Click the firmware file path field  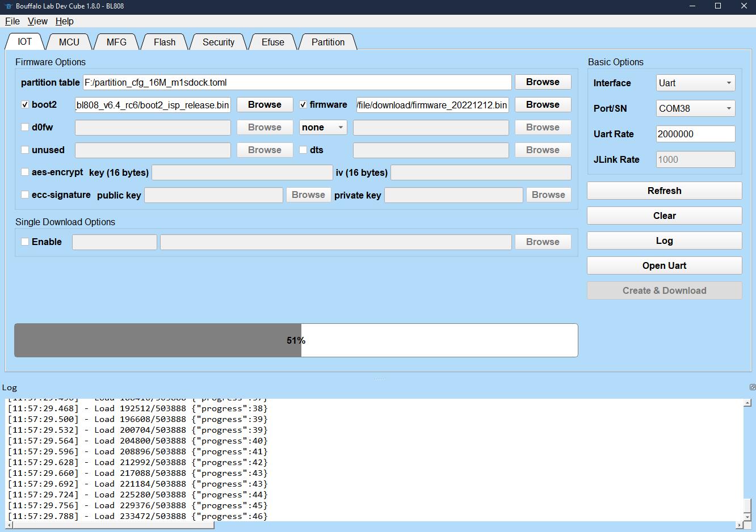tap(432, 105)
